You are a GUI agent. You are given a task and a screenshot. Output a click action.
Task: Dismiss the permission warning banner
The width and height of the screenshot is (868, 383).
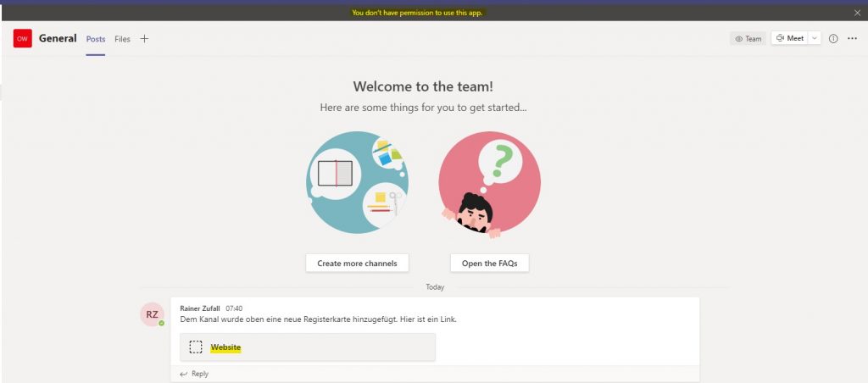[857, 13]
